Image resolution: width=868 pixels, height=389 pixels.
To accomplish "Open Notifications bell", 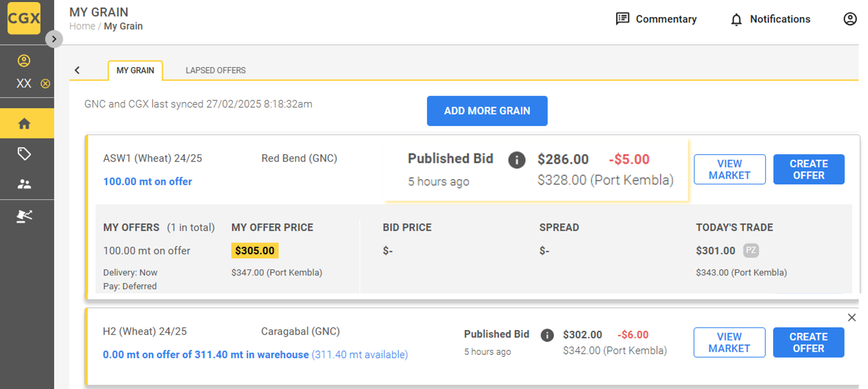I will [770, 19].
